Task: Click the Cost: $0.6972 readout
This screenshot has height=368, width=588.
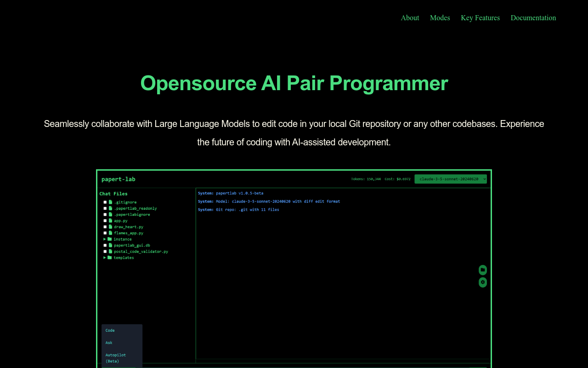Action: point(398,179)
